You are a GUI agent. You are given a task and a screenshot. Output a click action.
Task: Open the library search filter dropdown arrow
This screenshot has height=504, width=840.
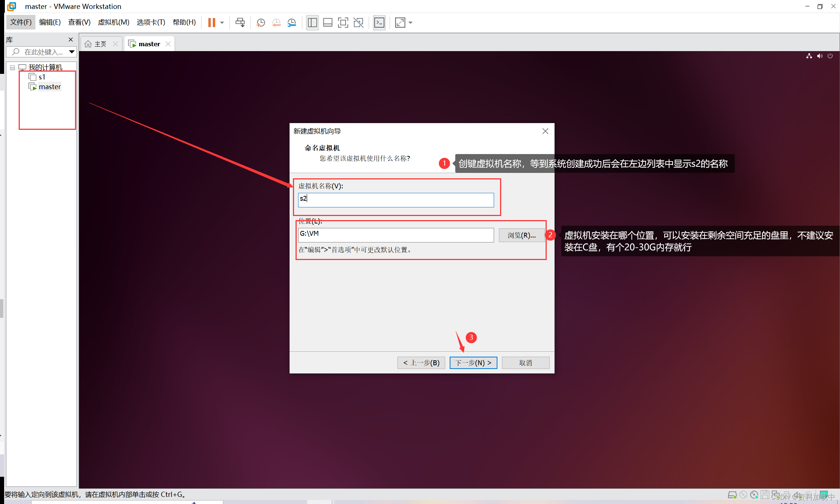click(72, 52)
